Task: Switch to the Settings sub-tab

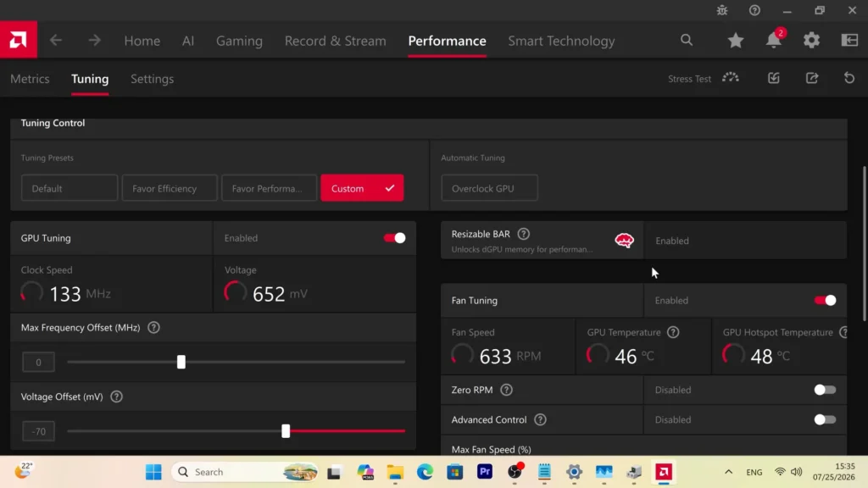Action: click(x=153, y=79)
